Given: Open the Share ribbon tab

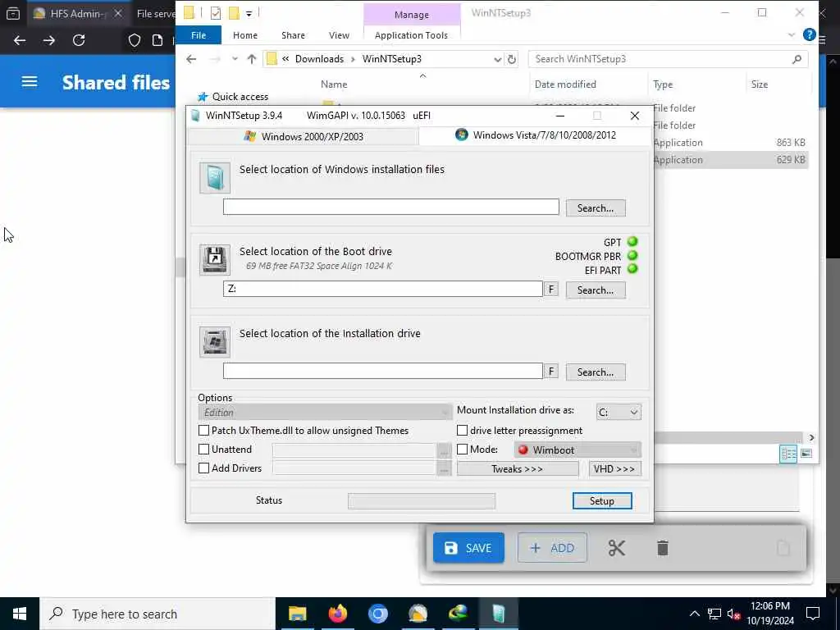Looking at the screenshot, I should coord(293,34).
